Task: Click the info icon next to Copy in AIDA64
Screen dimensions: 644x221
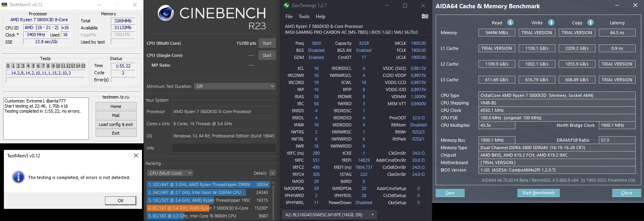Action: pos(590,22)
